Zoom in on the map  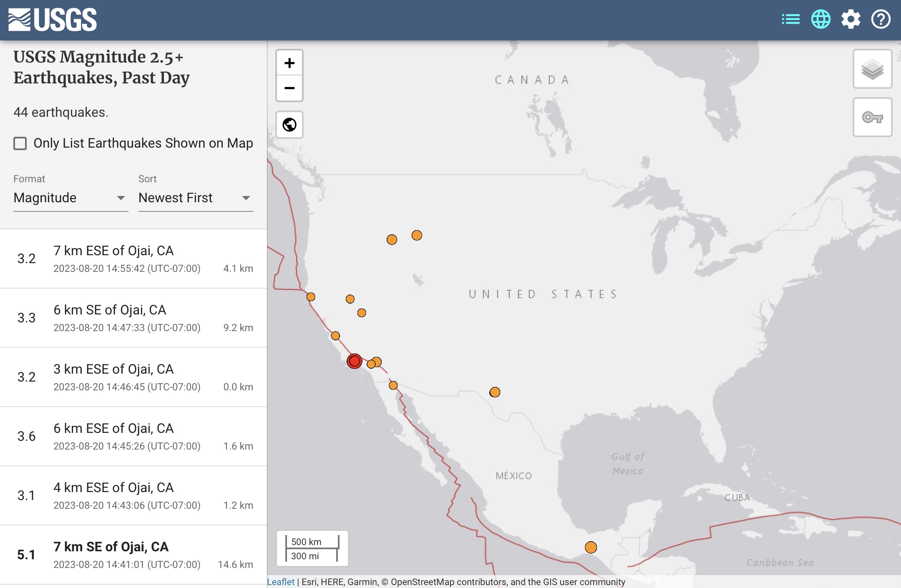[289, 63]
